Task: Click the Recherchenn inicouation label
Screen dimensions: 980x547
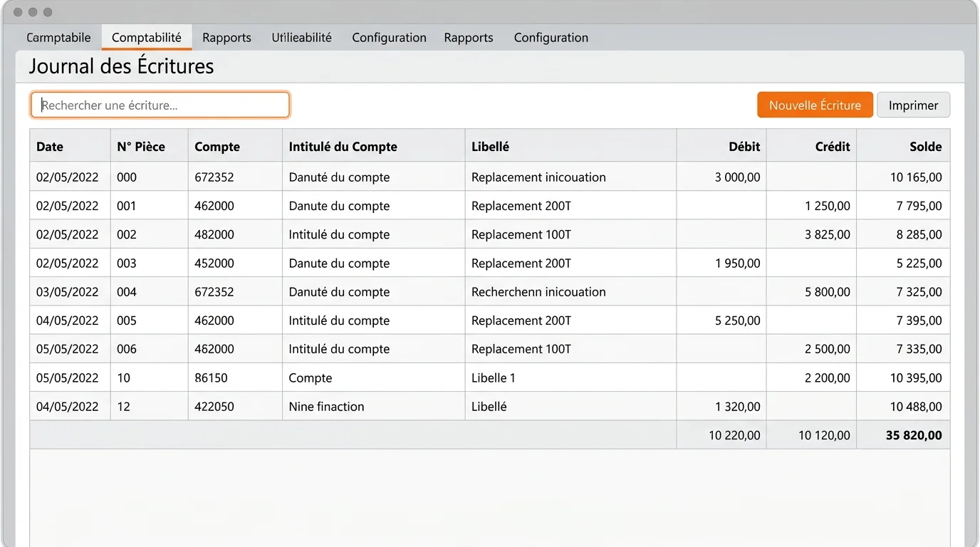Action: tap(538, 291)
